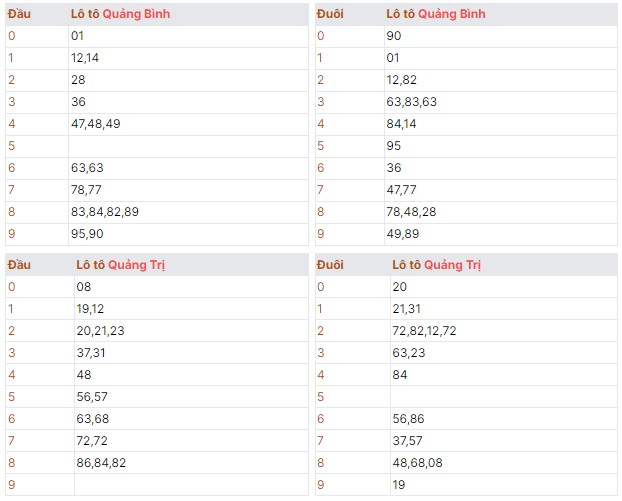Click the 78,48,28 result cell
This screenshot has width=622, height=501.
(411, 212)
